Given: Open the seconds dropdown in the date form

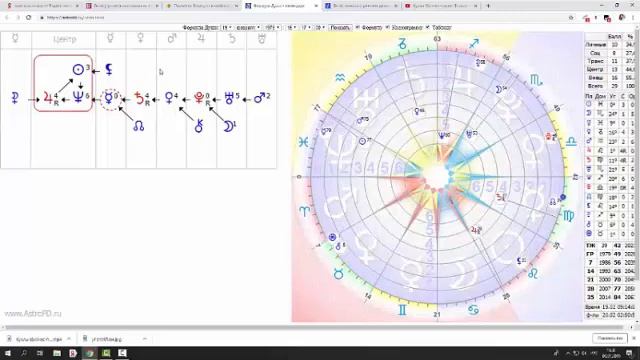Looking at the screenshot, I should 320,27.
